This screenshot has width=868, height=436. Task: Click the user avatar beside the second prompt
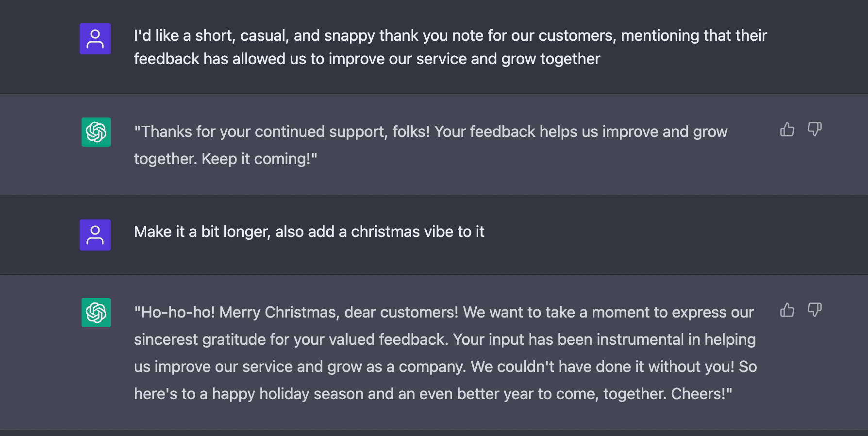(x=95, y=235)
